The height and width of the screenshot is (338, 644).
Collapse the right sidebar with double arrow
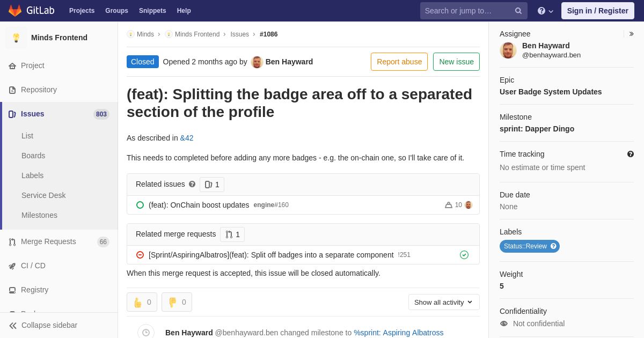[x=631, y=34]
